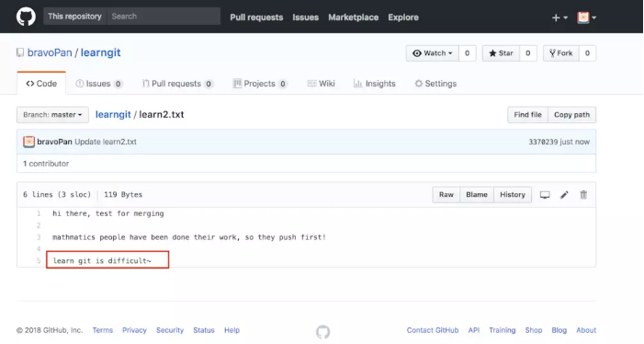Open the Update learn2.txt commit message
The height and width of the screenshot is (344, 644).
[106, 142]
